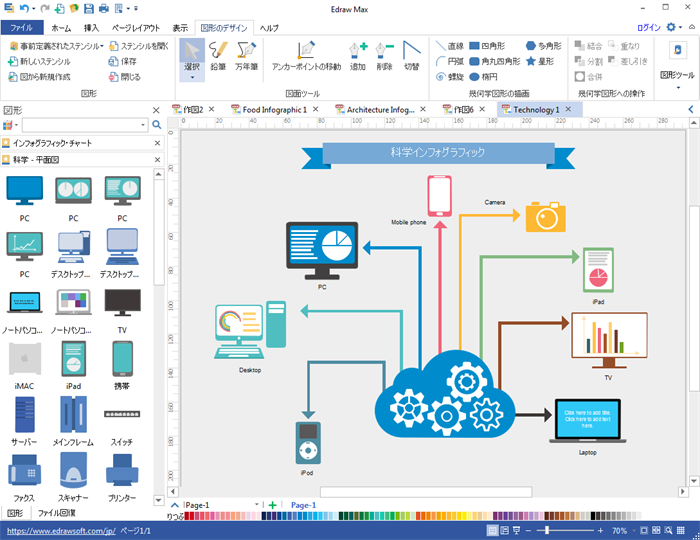Click in the shape search input field
The height and width of the screenshot is (540, 700).
point(84,125)
